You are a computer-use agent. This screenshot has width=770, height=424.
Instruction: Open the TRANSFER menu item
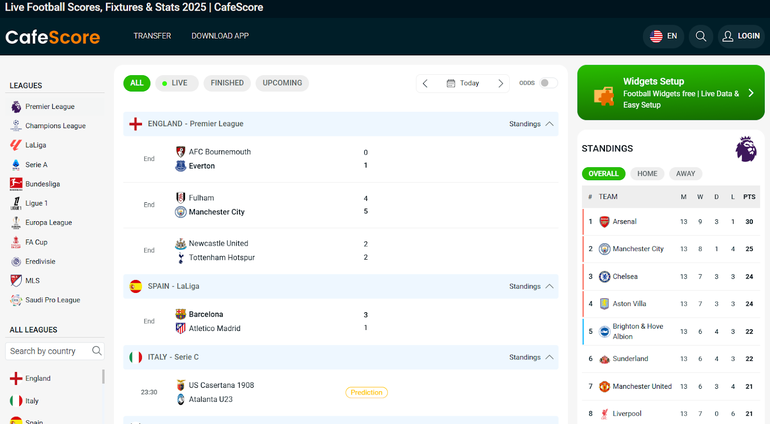[x=152, y=36]
